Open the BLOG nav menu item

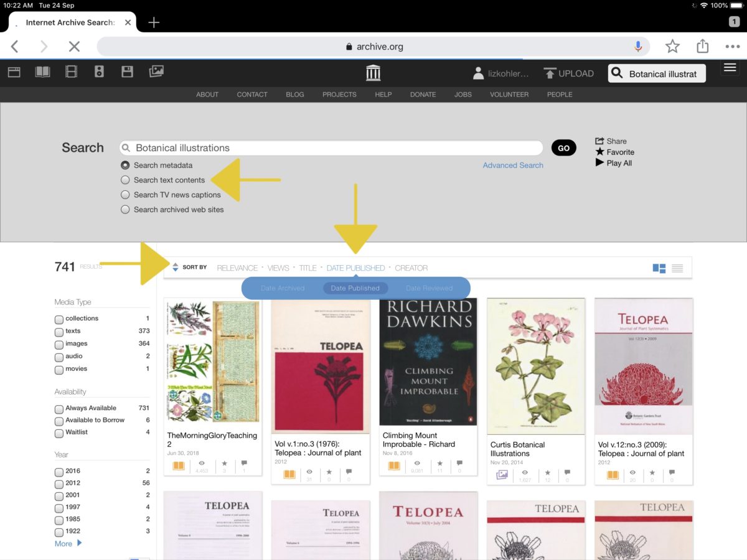tap(295, 95)
